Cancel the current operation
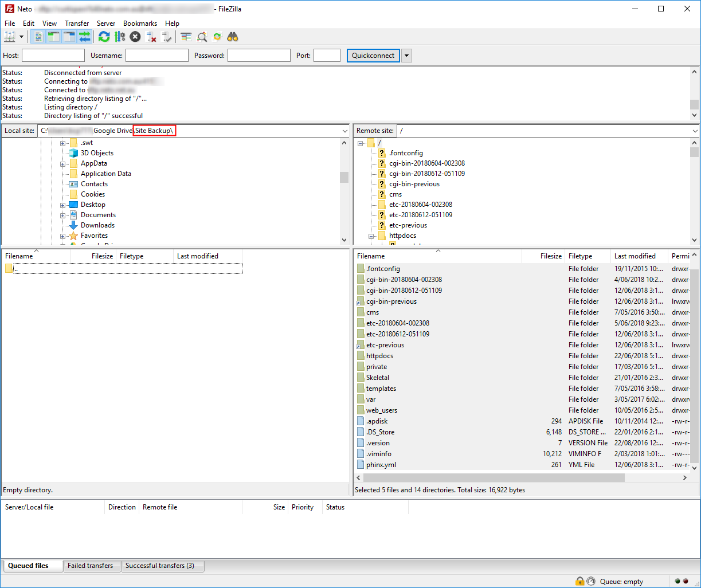701x588 pixels. (135, 37)
